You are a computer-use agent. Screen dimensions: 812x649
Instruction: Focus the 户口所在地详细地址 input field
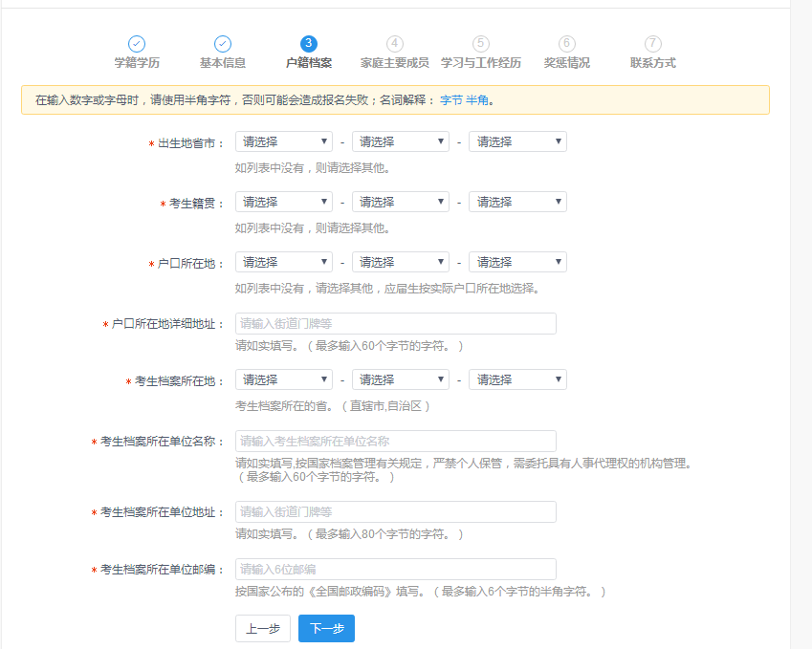(395, 323)
